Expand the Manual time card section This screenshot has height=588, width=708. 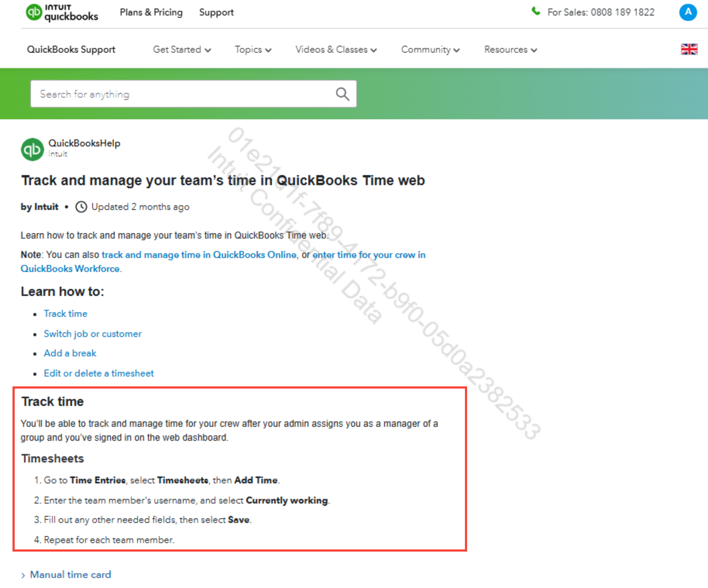66,574
